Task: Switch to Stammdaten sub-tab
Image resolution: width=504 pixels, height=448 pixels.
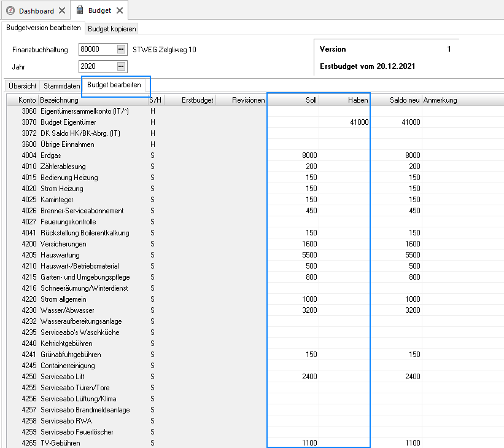Action: click(62, 86)
